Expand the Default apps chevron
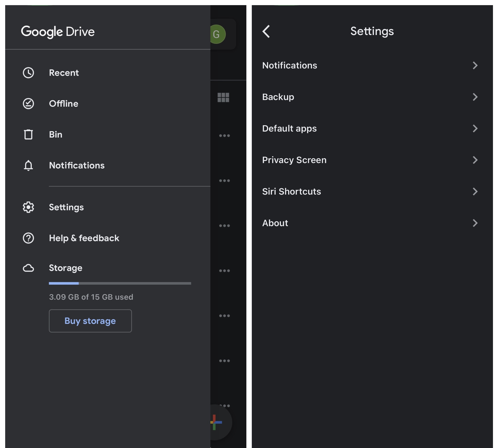498x448 pixels. [475, 128]
